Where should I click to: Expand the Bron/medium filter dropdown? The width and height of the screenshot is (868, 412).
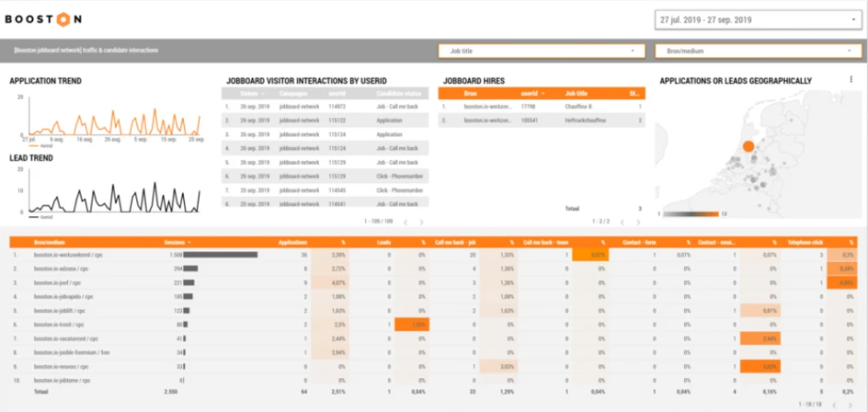(x=758, y=51)
